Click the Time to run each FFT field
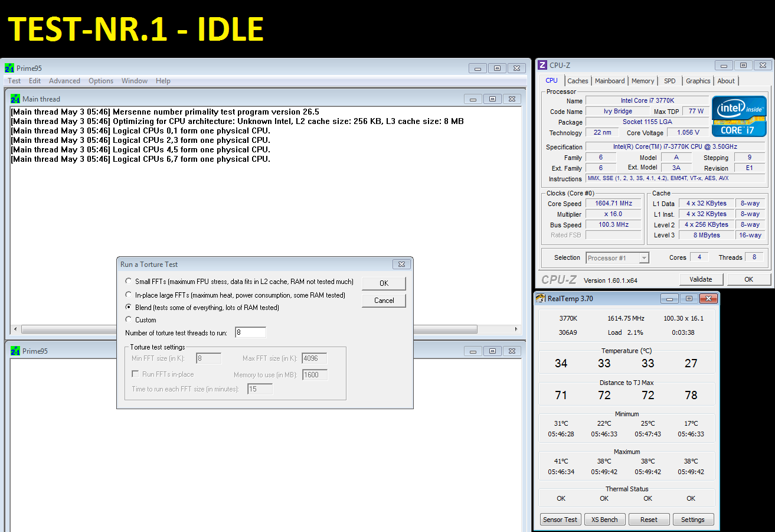 pyautogui.click(x=260, y=389)
